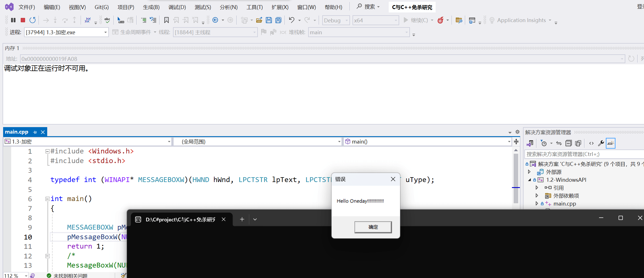644x278 pixels.
Task: Open properties wrench in Solution Explorer
Action: coord(601,143)
